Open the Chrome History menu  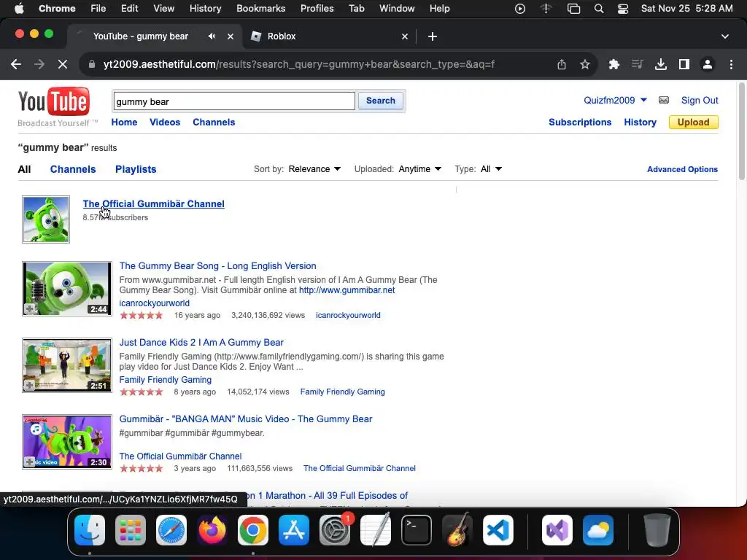click(x=205, y=9)
